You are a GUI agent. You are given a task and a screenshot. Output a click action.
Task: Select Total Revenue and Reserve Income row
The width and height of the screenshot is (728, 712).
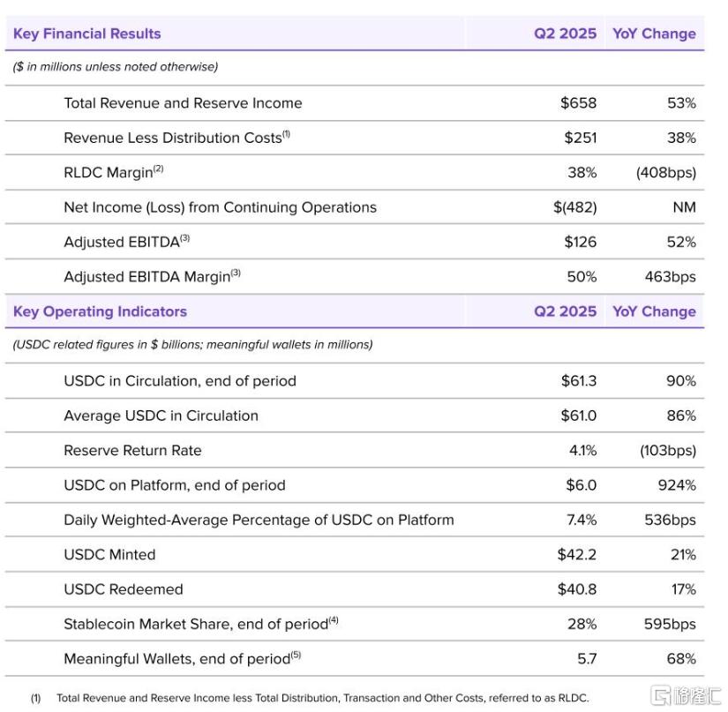click(355, 103)
